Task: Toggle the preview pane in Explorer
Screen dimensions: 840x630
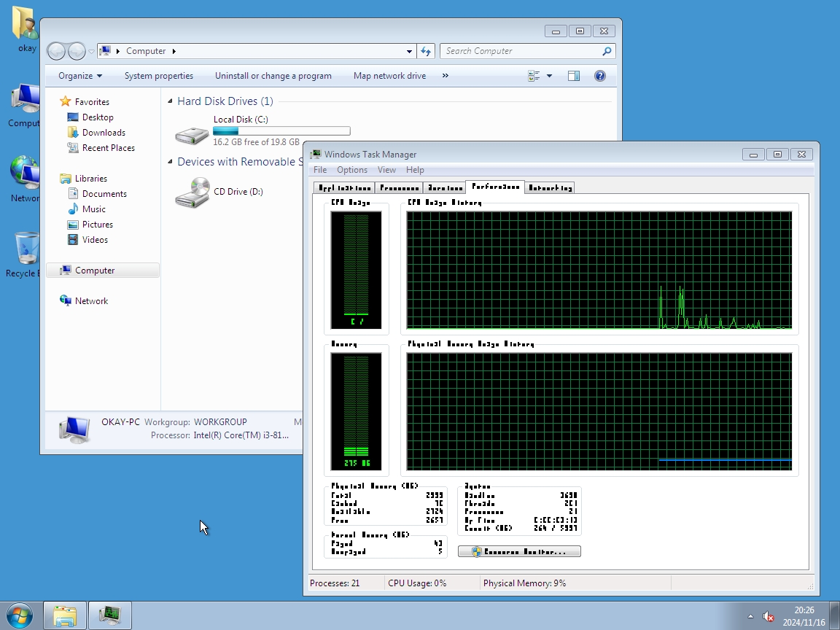Action: 574,76
